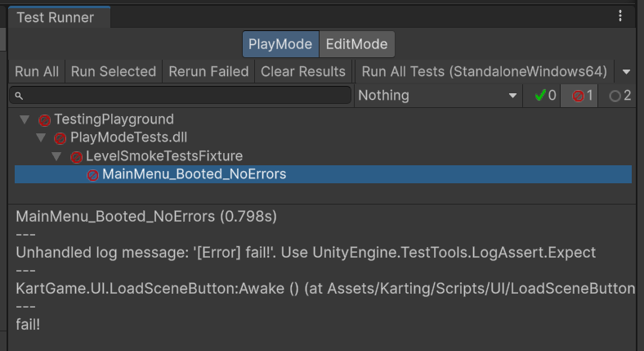Select the MainMenu_Booted_NoErrors test row

coord(324,174)
